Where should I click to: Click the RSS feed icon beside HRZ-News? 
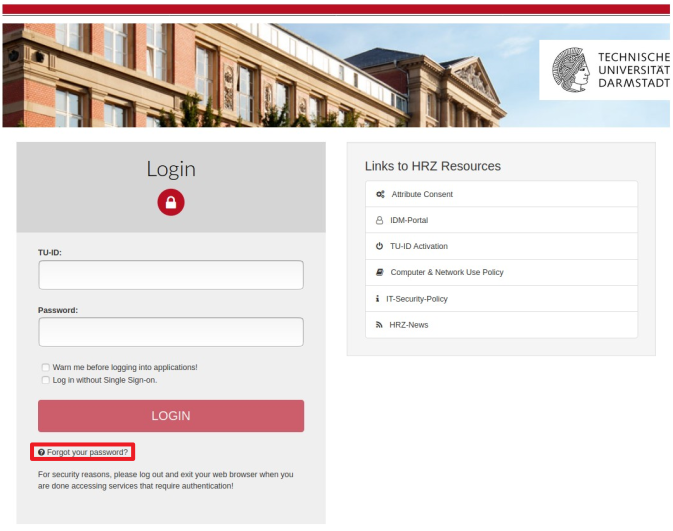(x=379, y=325)
